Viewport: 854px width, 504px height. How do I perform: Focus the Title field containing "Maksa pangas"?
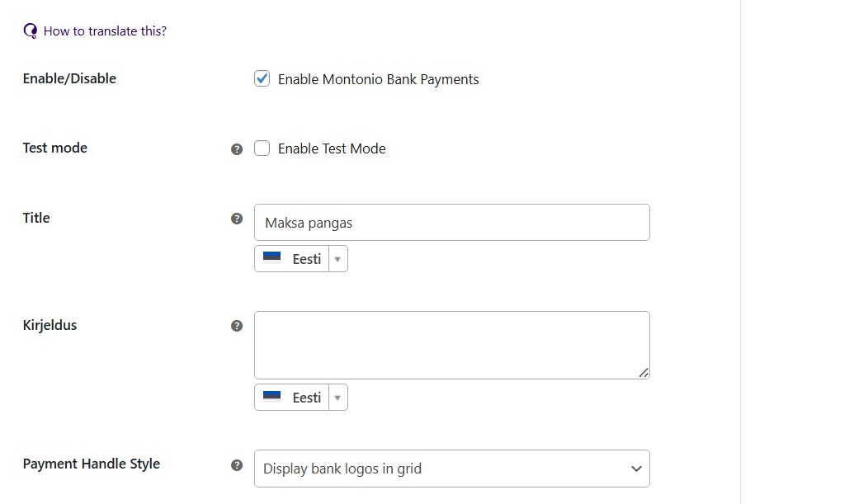pos(451,223)
